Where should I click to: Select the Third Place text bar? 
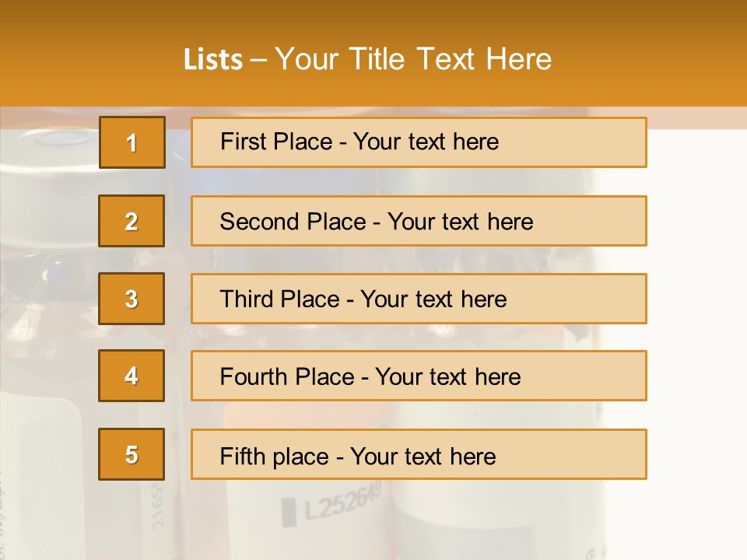[419, 299]
